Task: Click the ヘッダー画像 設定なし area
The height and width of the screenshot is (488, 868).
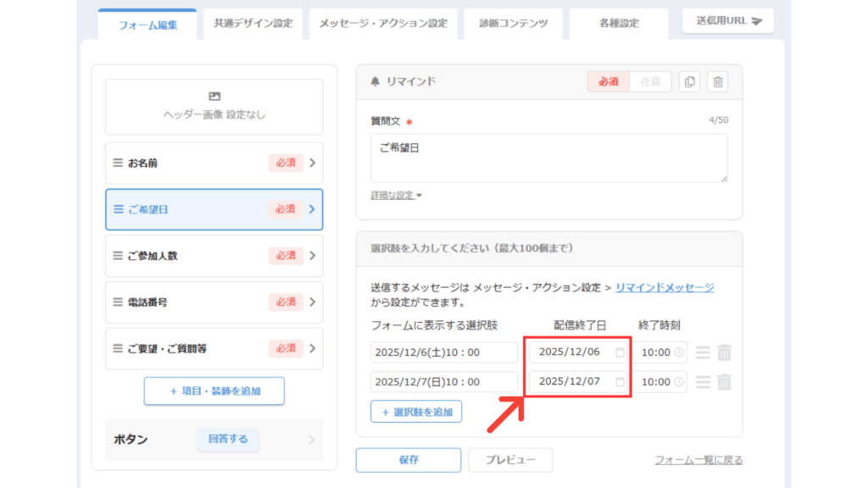Action: coord(214,106)
